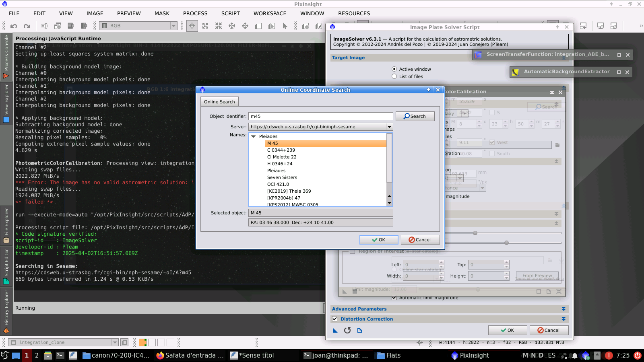Click the New Instance triangle in Image Plate Solver
The image size is (644, 362).
[335, 331]
